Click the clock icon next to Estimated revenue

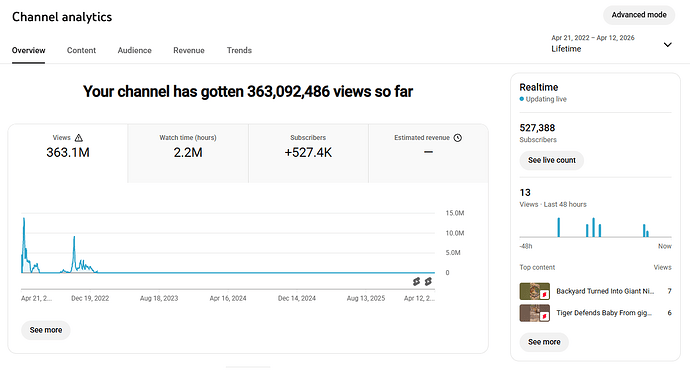(458, 138)
